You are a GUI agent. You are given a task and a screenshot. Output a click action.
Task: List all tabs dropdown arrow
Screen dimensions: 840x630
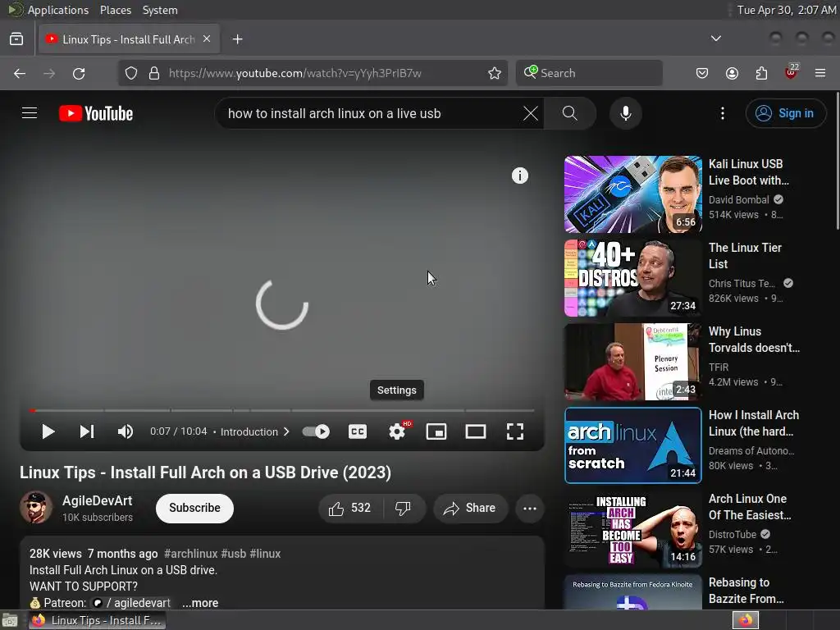(x=715, y=39)
